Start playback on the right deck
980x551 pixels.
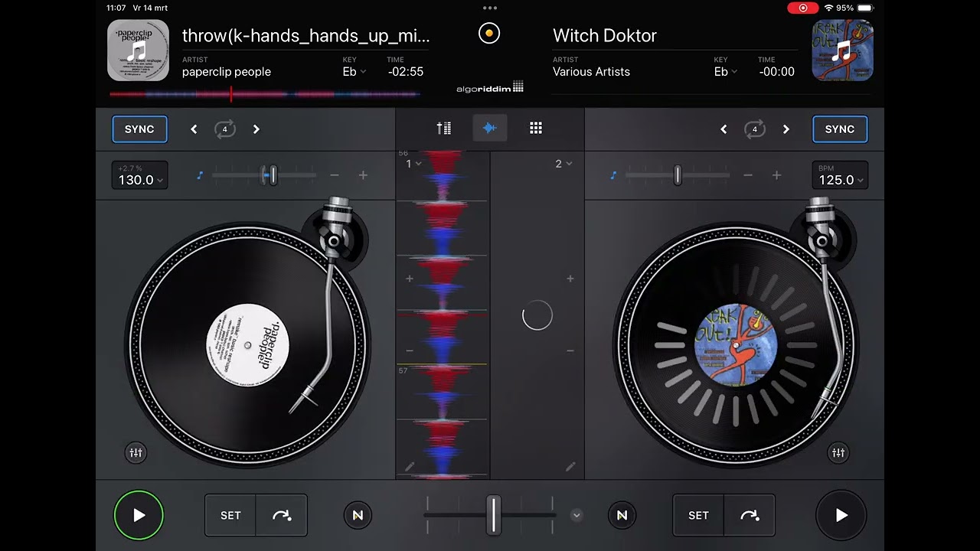[841, 515]
